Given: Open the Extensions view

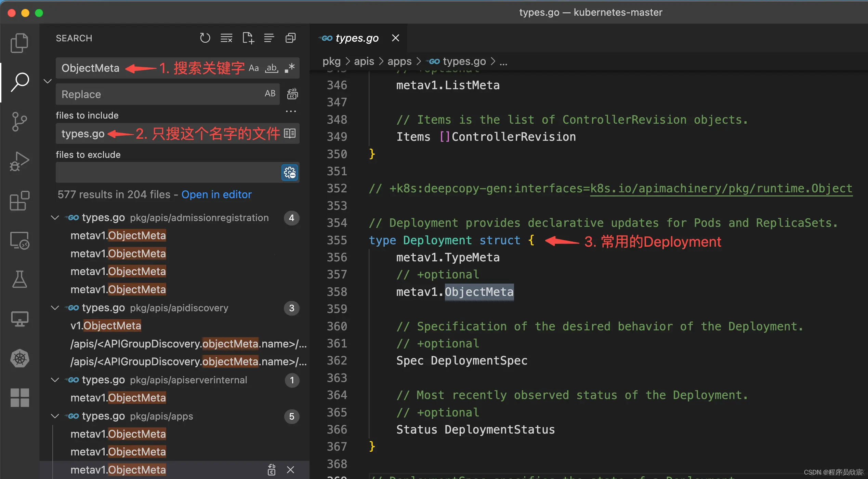Looking at the screenshot, I should pos(19,201).
